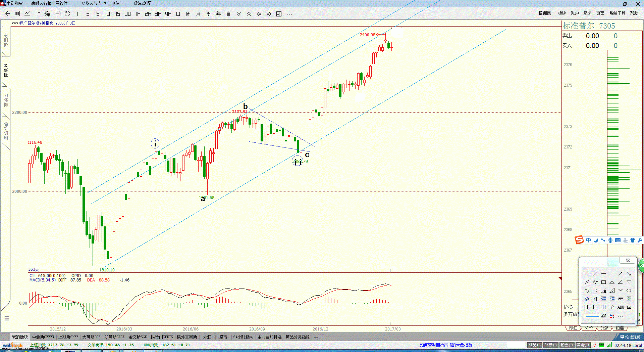Save the chart with the floppy disk icon
The width and height of the screenshot is (644, 352).
(x=57, y=13)
